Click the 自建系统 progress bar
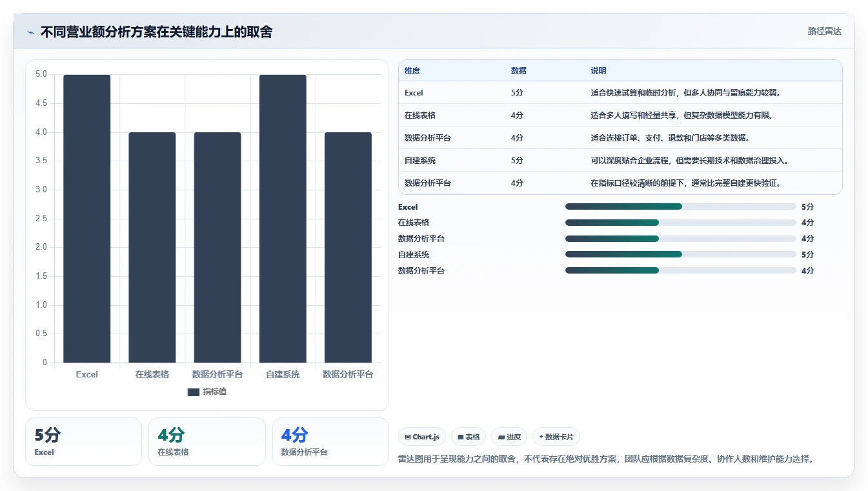Image resolution: width=868 pixels, height=491 pixels. (680, 254)
